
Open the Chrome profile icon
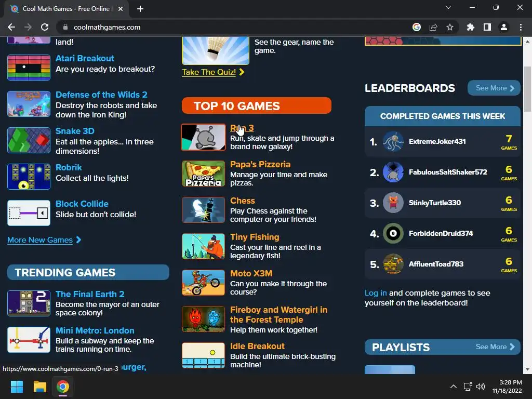coord(504,27)
